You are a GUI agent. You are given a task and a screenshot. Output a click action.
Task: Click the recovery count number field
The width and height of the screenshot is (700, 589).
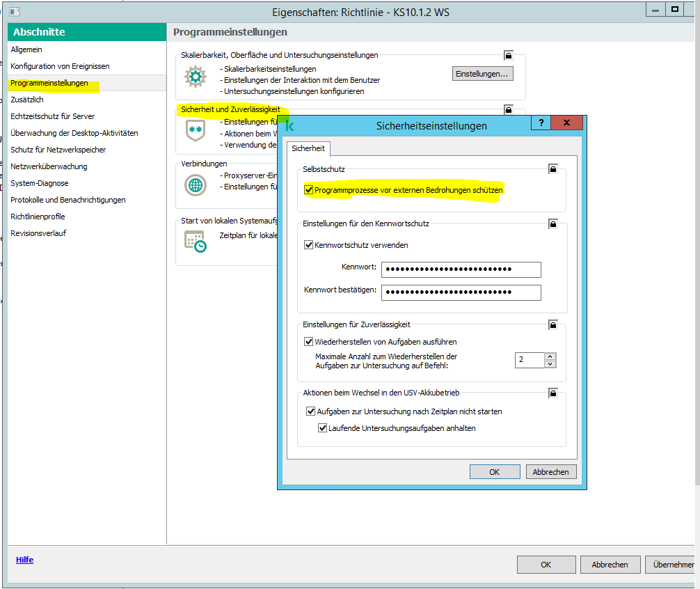[x=530, y=360]
